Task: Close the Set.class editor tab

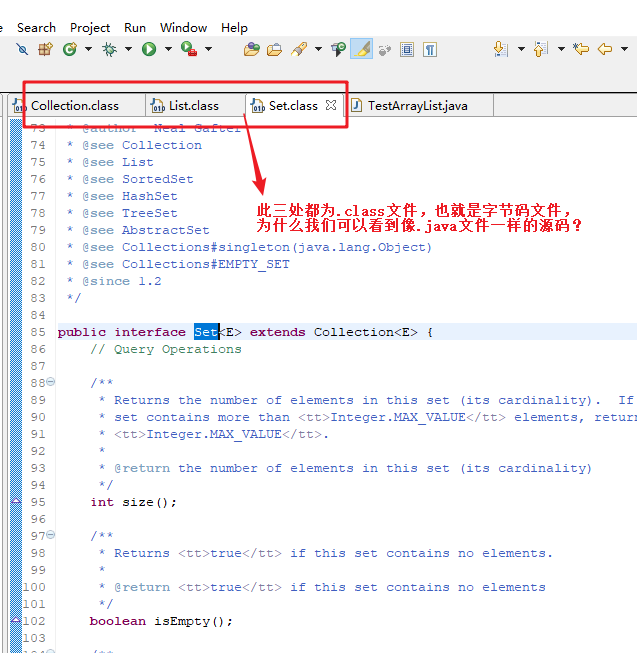Action: click(x=331, y=105)
